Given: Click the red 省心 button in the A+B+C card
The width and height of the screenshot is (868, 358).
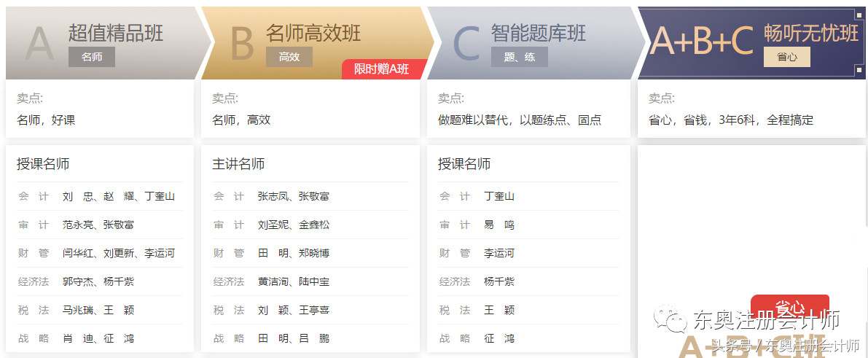Looking at the screenshot, I should click(x=790, y=306).
